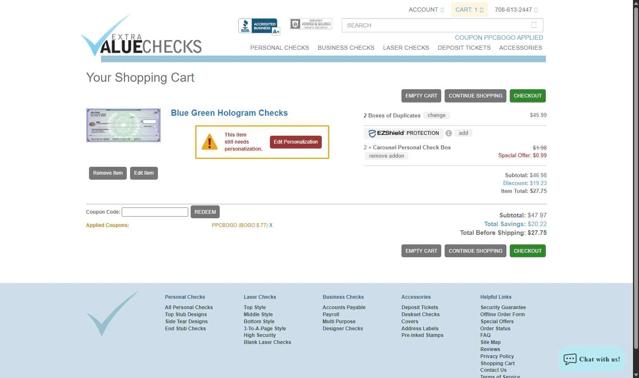Open Bottom Style footer link
639x378 pixels.
(x=259, y=321)
